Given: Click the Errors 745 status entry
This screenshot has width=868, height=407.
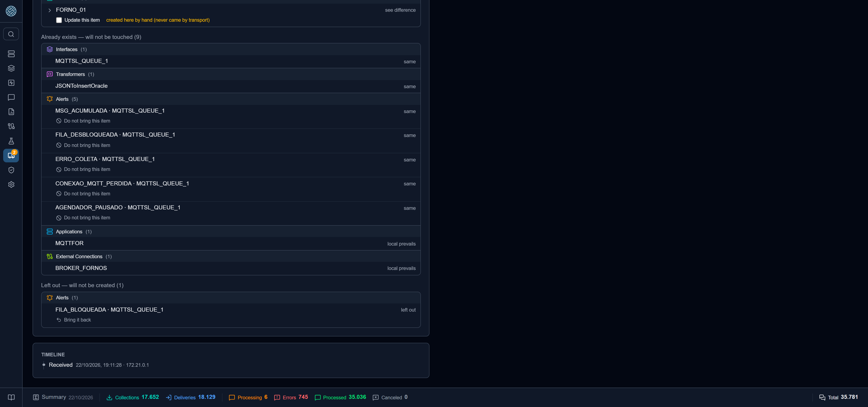Looking at the screenshot, I should (291, 397).
